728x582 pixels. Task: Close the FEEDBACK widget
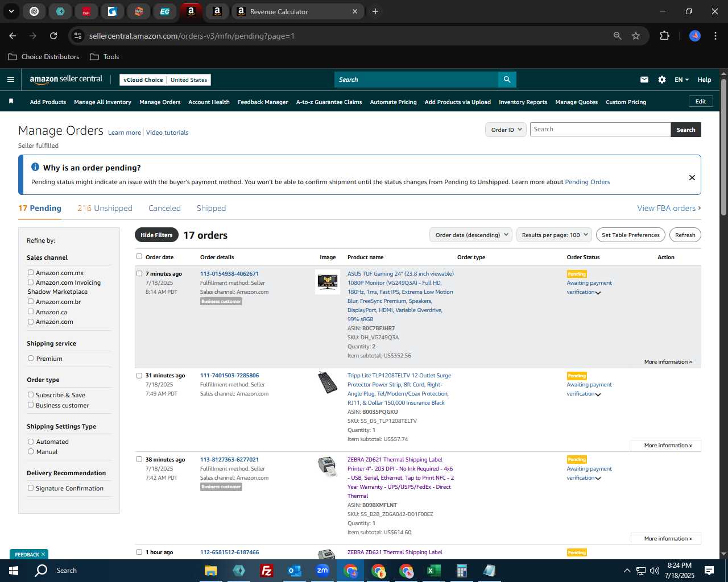click(x=43, y=554)
